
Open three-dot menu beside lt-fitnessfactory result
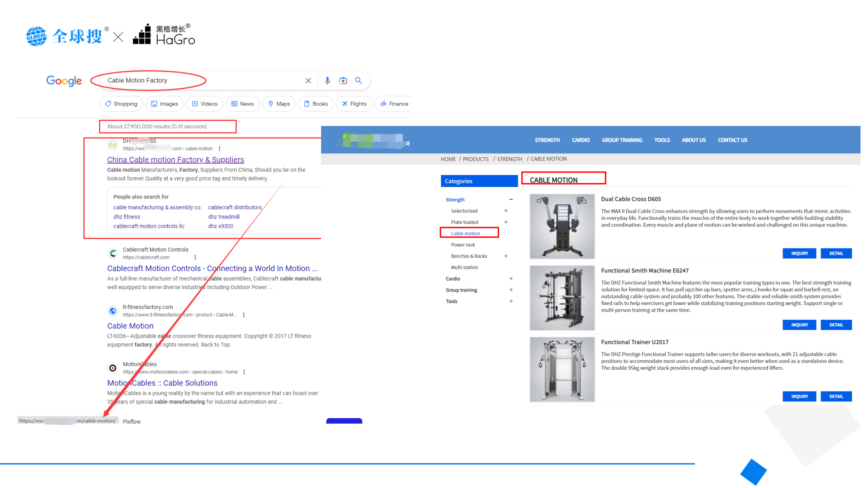coord(243,314)
